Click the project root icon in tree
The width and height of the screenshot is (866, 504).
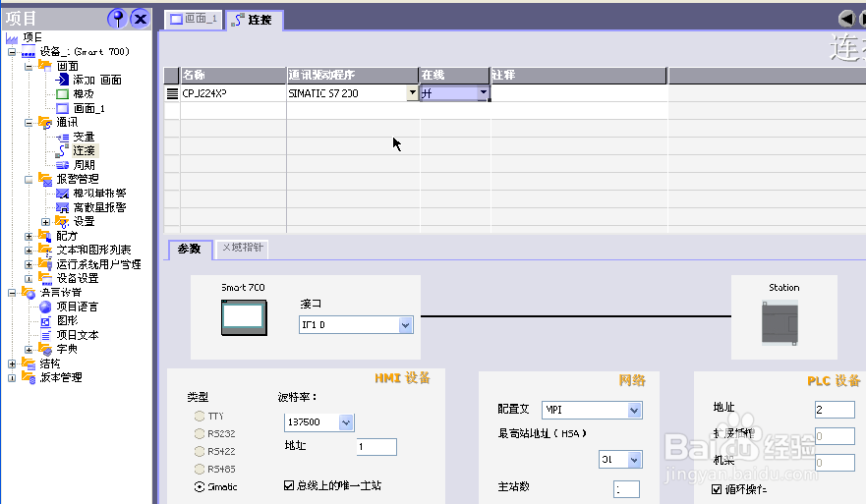[12, 37]
